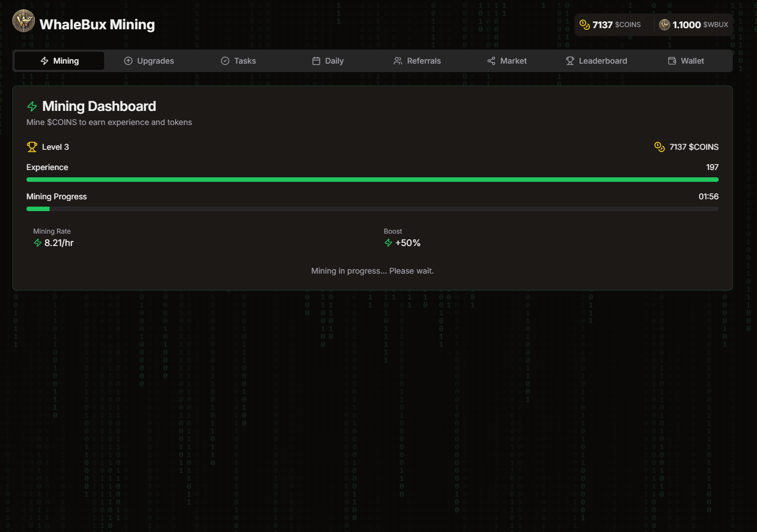Viewport: 757px width, 532px height.
Task: Click the 1.1000 $WBUX header balance
Action: pyautogui.click(x=694, y=25)
